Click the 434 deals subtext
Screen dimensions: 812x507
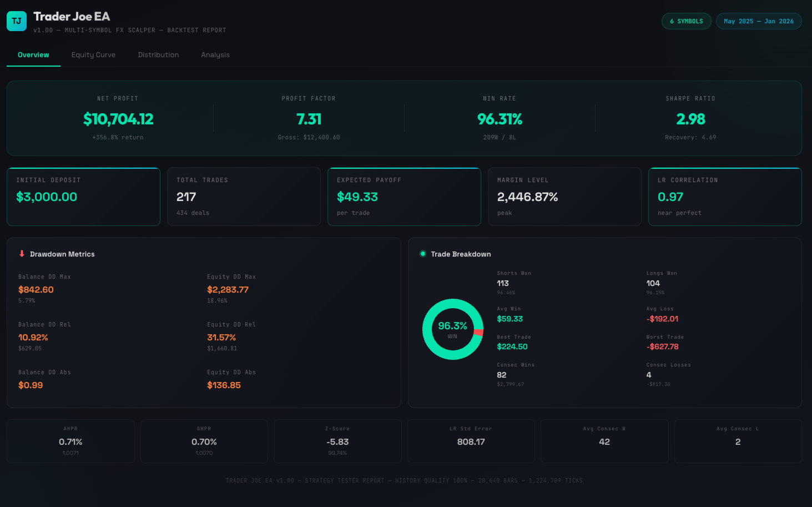[x=193, y=213]
